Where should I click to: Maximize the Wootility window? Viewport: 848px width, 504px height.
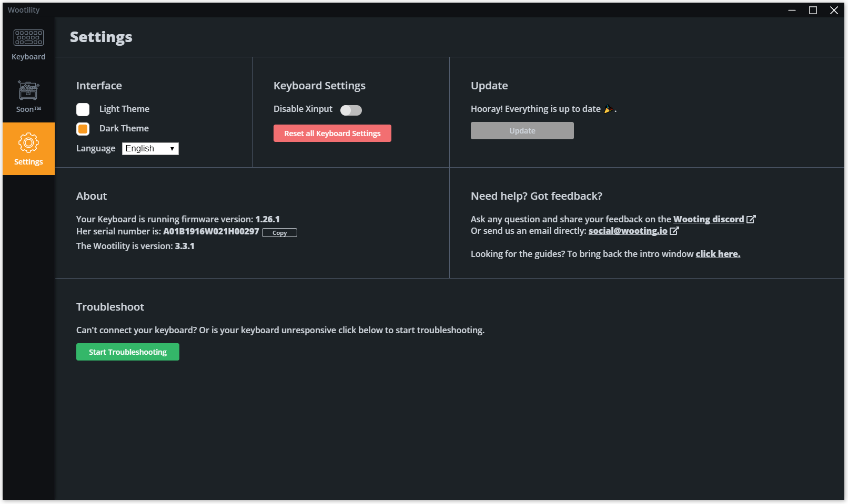tap(813, 10)
